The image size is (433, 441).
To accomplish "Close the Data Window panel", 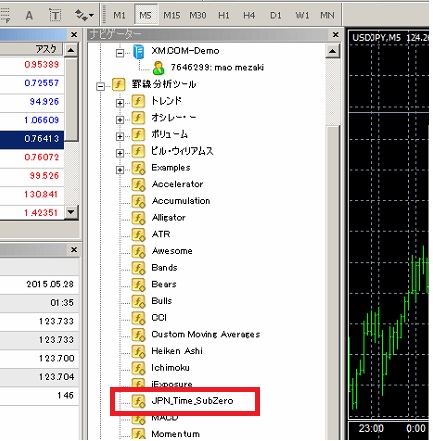I will (x=74, y=249).
